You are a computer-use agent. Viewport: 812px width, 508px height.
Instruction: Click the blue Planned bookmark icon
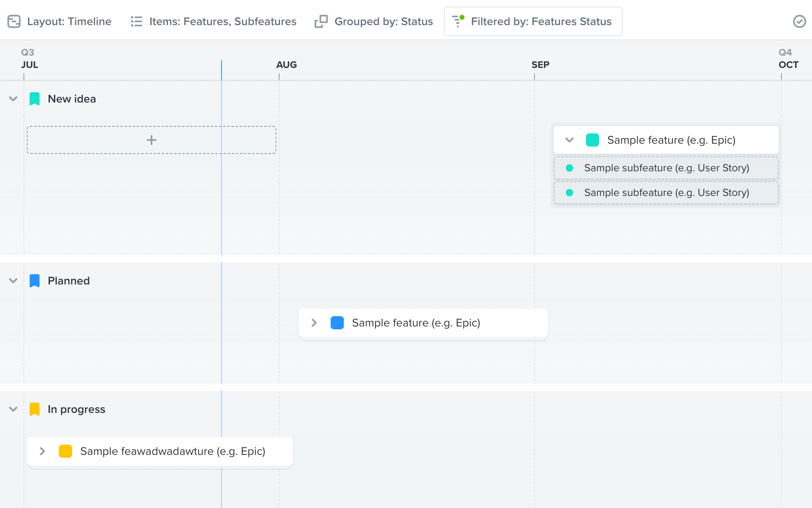[35, 281]
